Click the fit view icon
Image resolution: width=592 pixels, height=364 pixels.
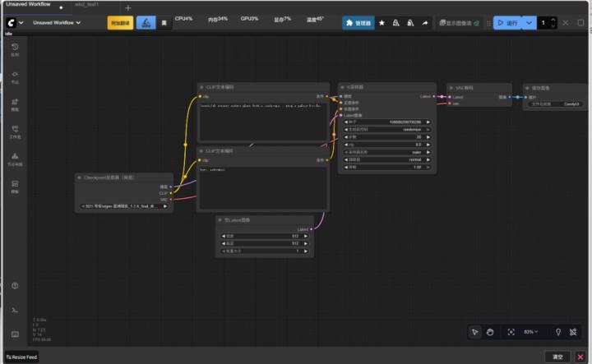tap(511, 332)
